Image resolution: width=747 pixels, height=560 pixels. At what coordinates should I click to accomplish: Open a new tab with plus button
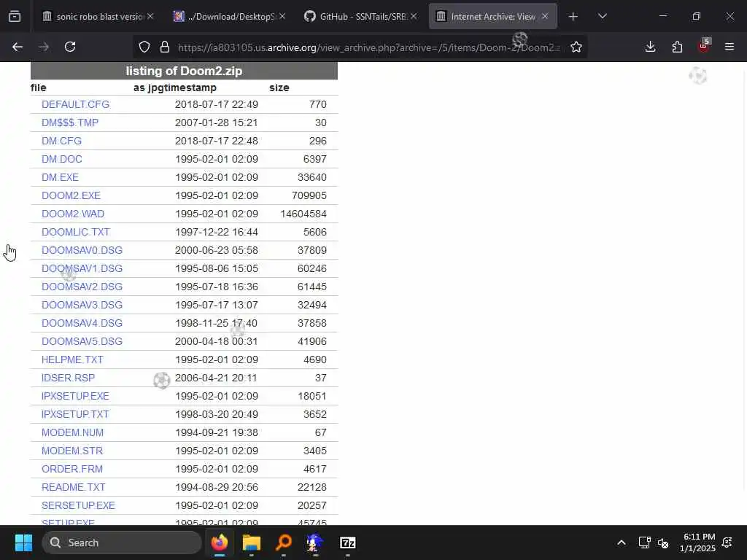click(x=573, y=16)
